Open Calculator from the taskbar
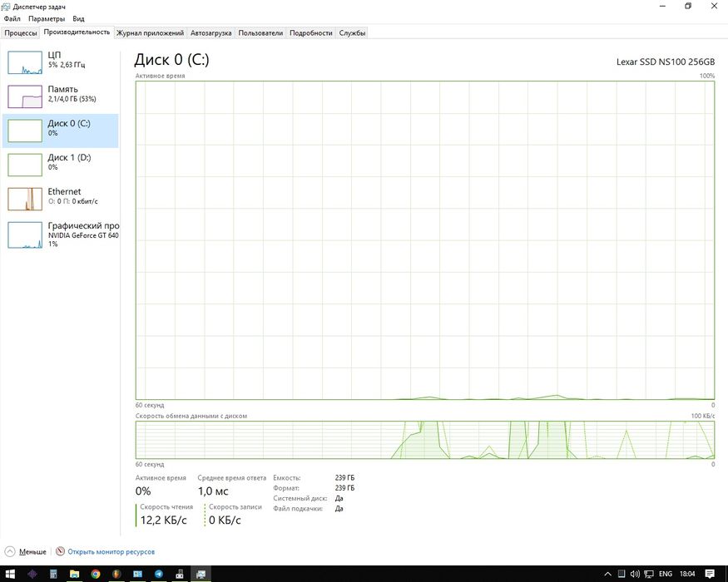Image resolution: width=728 pixels, height=582 pixels. pos(53,574)
